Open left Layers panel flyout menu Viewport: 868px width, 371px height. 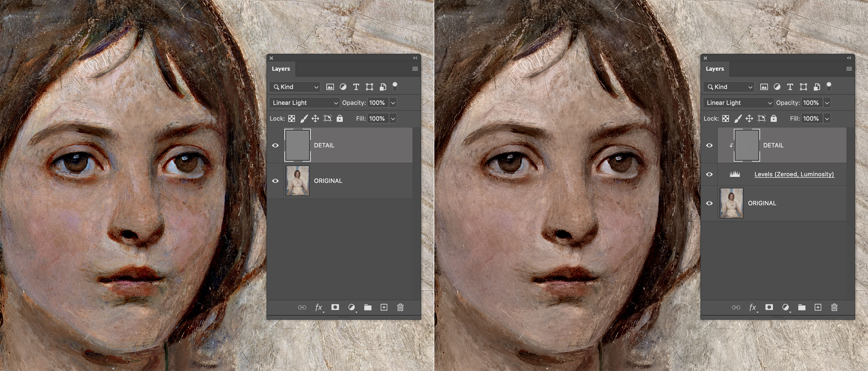[415, 69]
